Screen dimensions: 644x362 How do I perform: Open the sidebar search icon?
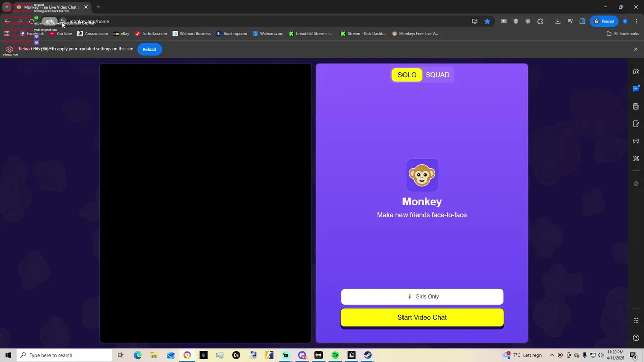click(x=636, y=72)
